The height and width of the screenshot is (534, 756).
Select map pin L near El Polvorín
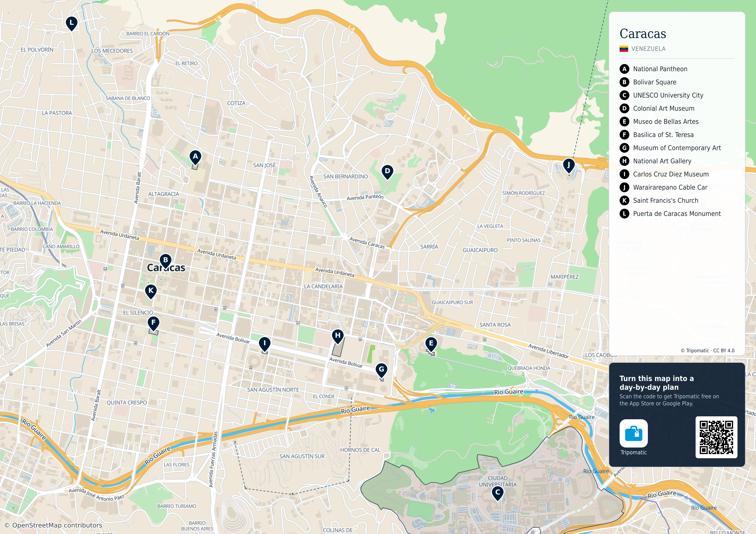71,24
